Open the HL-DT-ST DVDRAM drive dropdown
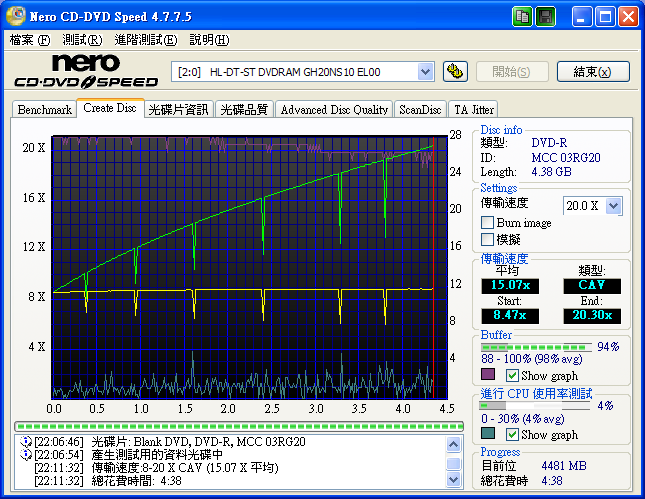The height and width of the screenshot is (499, 645). (x=425, y=71)
